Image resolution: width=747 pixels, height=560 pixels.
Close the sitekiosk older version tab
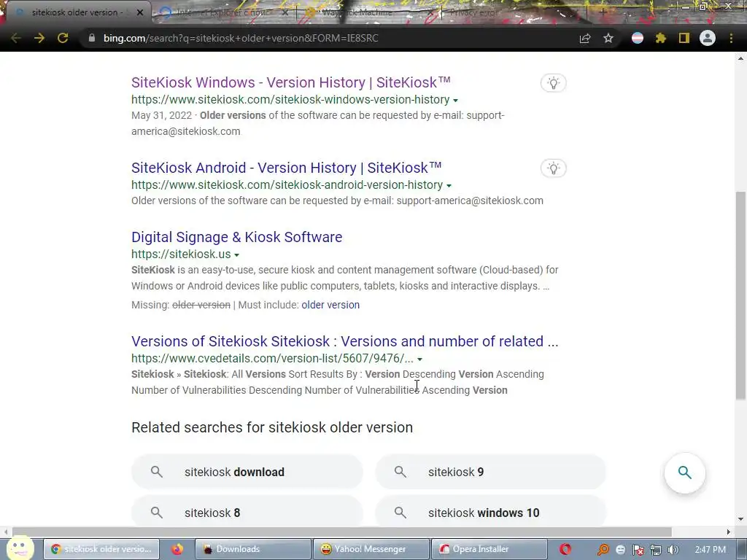coord(140,12)
